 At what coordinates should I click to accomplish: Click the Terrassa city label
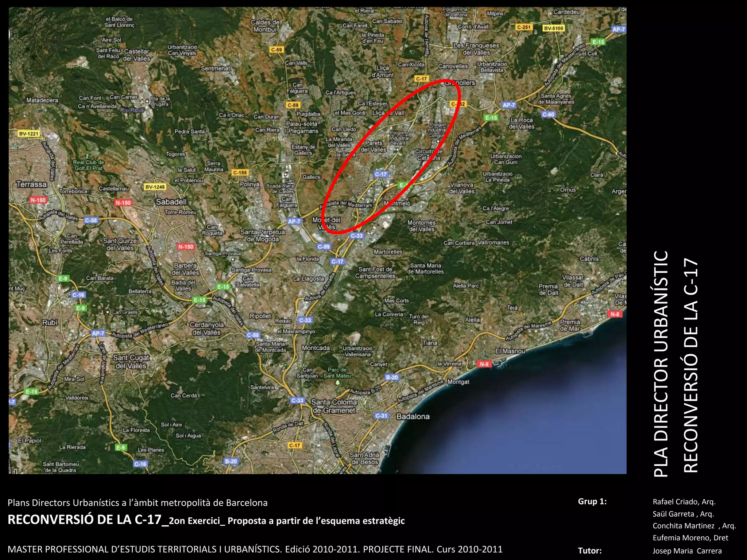point(31,184)
